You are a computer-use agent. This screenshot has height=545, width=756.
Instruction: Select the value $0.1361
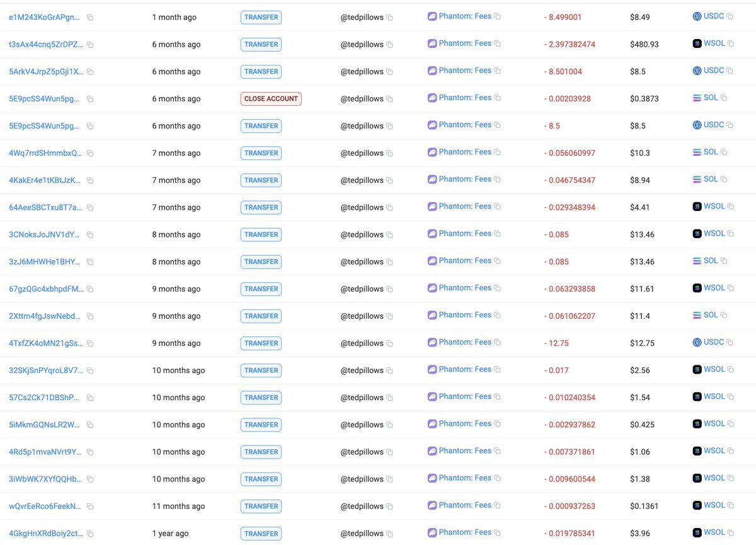point(643,507)
